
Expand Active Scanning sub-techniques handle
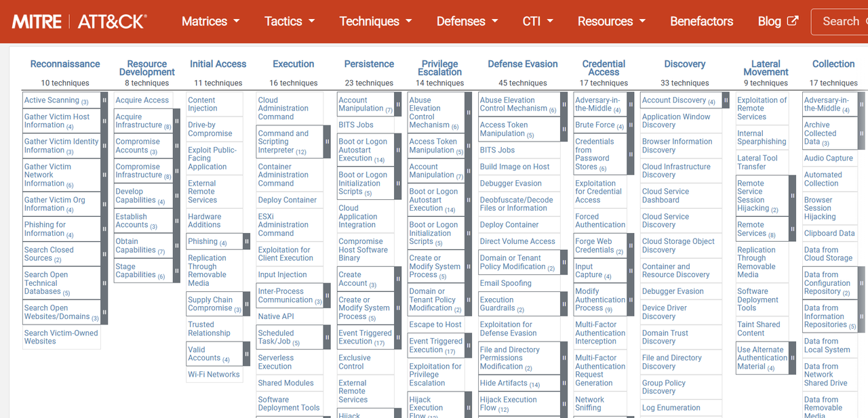coord(104,100)
